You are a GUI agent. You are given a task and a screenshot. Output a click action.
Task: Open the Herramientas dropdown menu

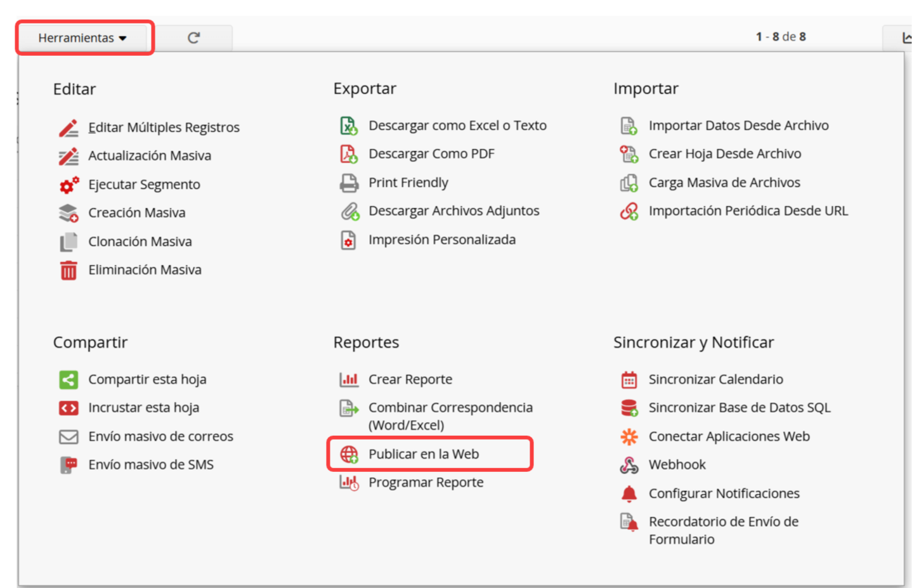(83, 38)
